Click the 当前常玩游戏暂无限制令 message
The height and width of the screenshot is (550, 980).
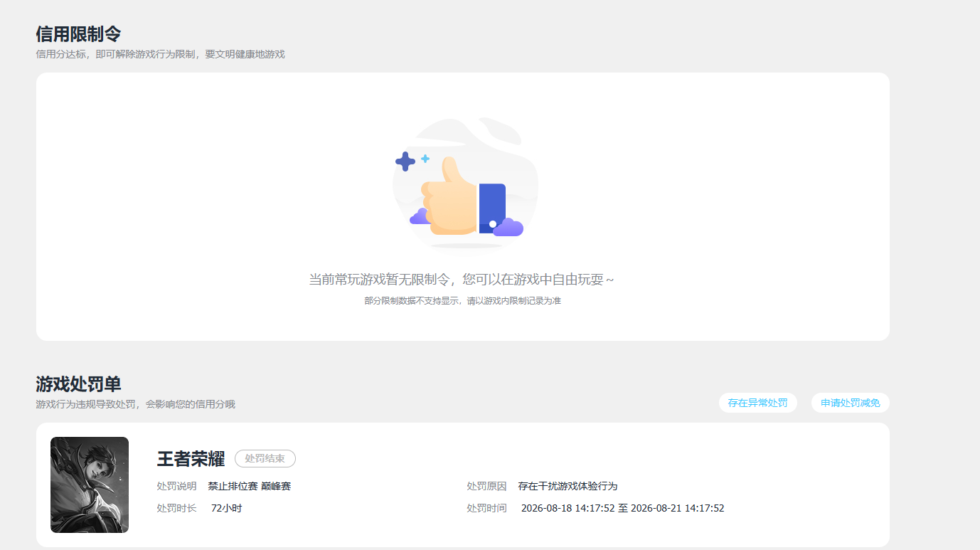(462, 280)
